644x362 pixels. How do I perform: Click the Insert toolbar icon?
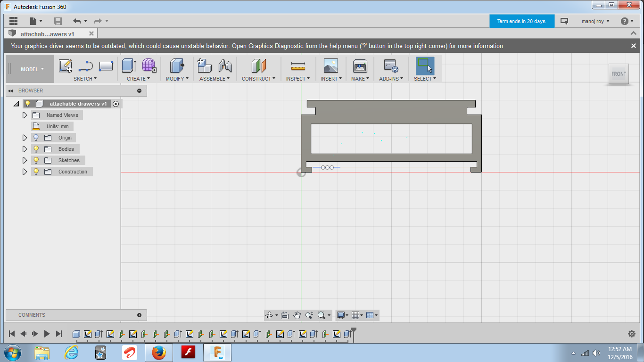pos(330,66)
